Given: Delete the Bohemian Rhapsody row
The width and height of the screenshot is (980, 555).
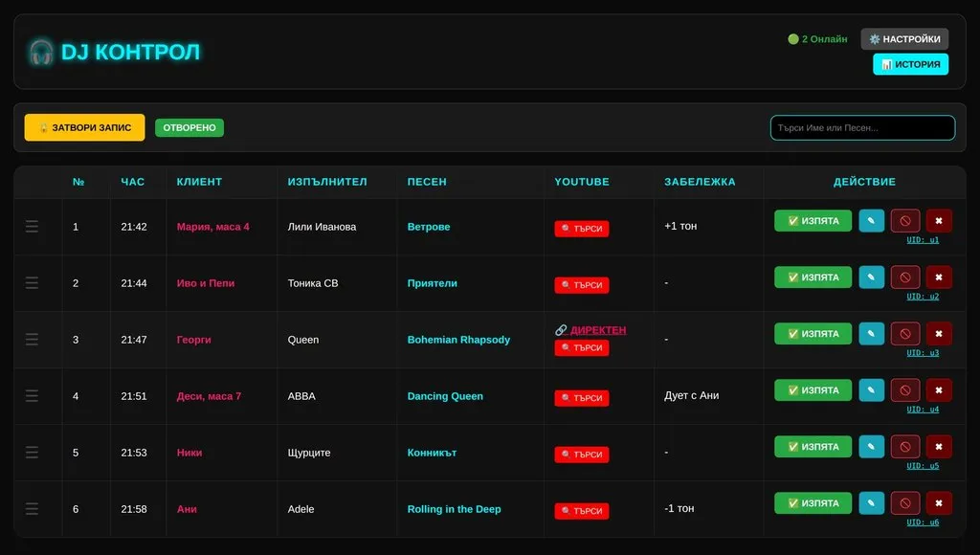Looking at the screenshot, I should pyautogui.click(x=938, y=334).
